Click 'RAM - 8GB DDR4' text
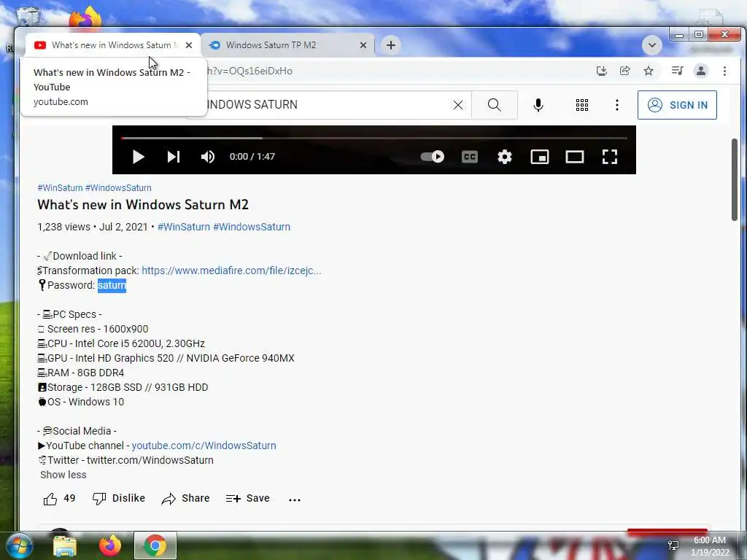 (80, 373)
